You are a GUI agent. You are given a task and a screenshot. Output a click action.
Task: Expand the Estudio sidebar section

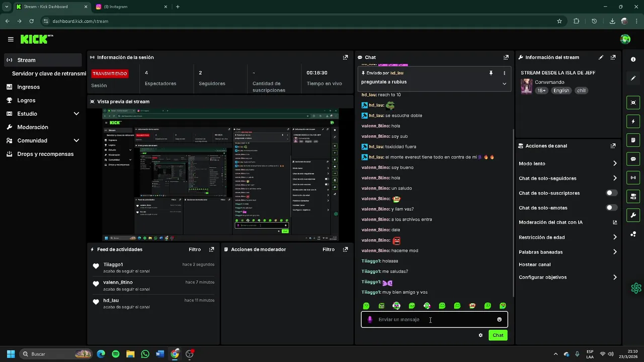click(43, 114)
